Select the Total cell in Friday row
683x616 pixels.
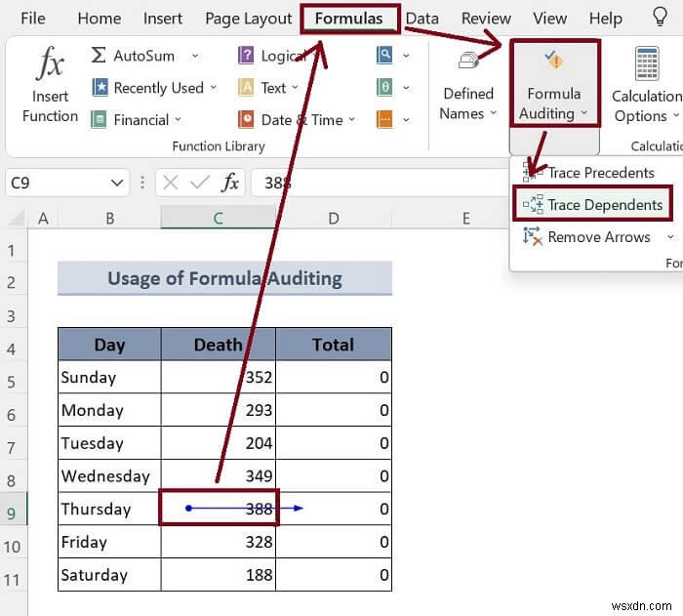334,542
